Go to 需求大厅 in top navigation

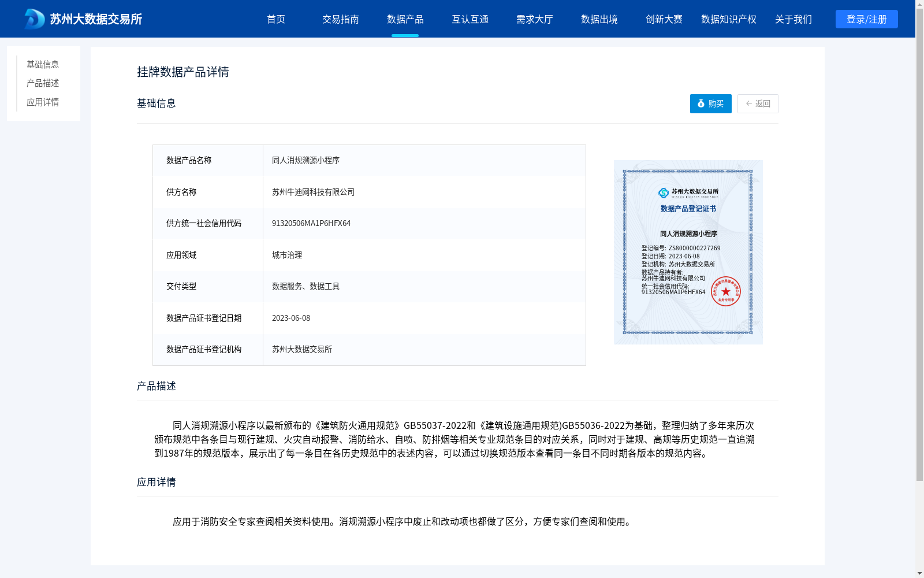tap(535, 19)
